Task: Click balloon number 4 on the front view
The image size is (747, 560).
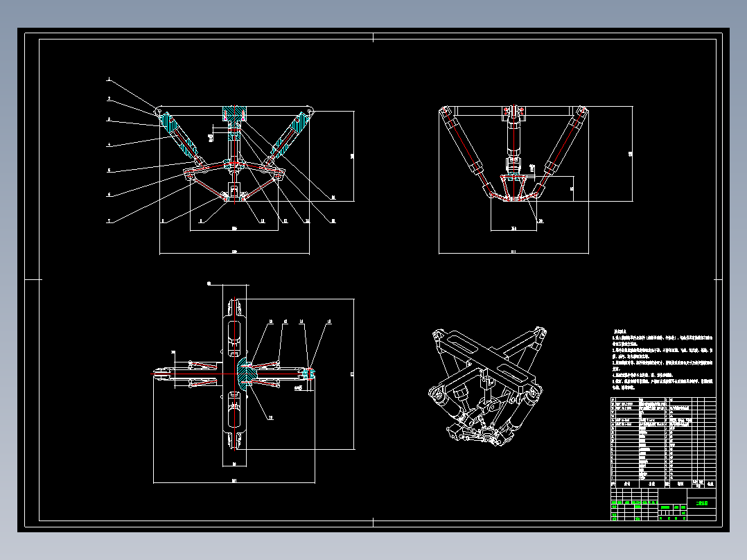Action: pos(109,144)
